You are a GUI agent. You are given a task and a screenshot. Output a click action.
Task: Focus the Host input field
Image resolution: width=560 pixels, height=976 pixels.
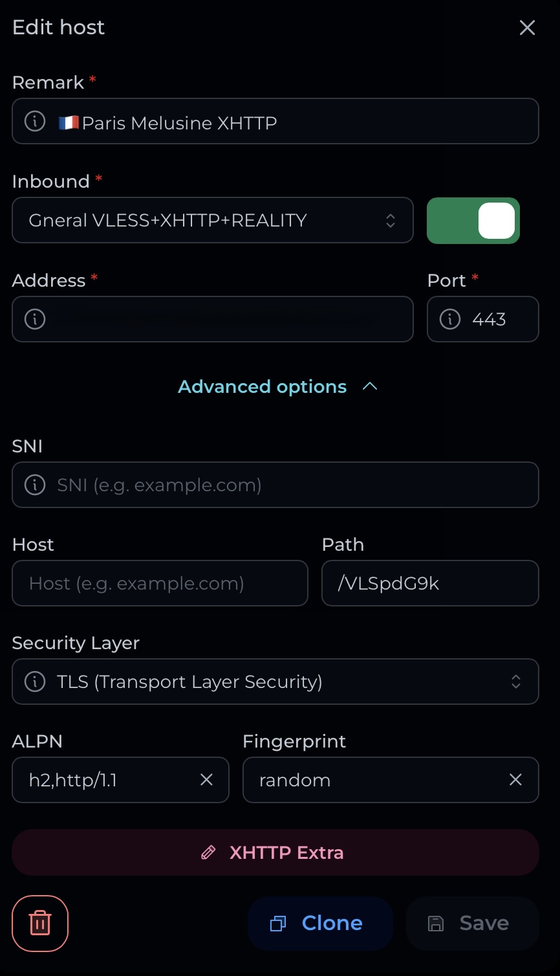(160, 583)
